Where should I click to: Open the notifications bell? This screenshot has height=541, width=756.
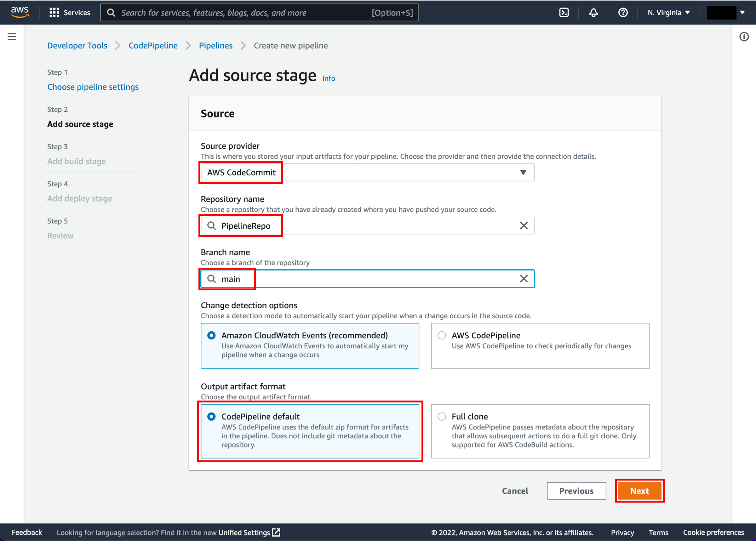pos(593,13)
